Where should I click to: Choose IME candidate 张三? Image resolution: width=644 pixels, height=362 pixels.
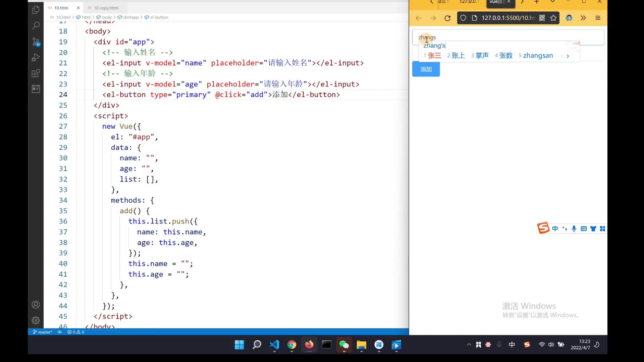click(432, 56)
